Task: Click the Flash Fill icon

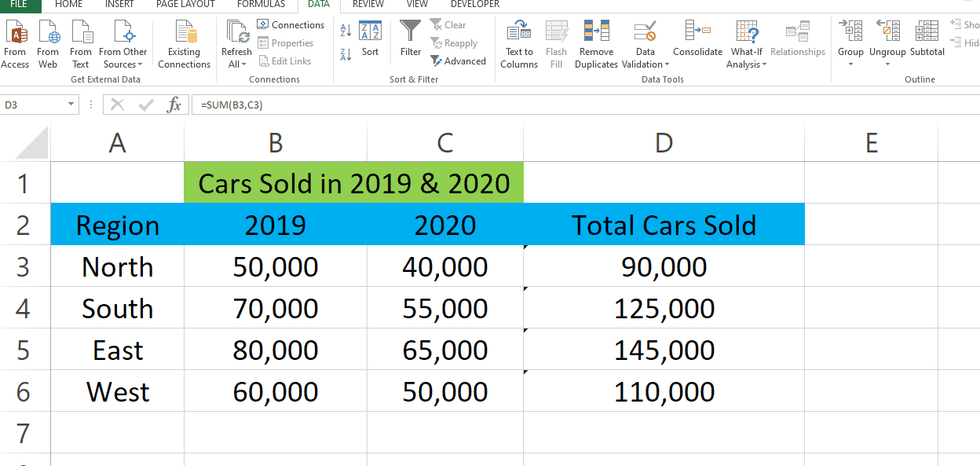Action: [556, 43]
